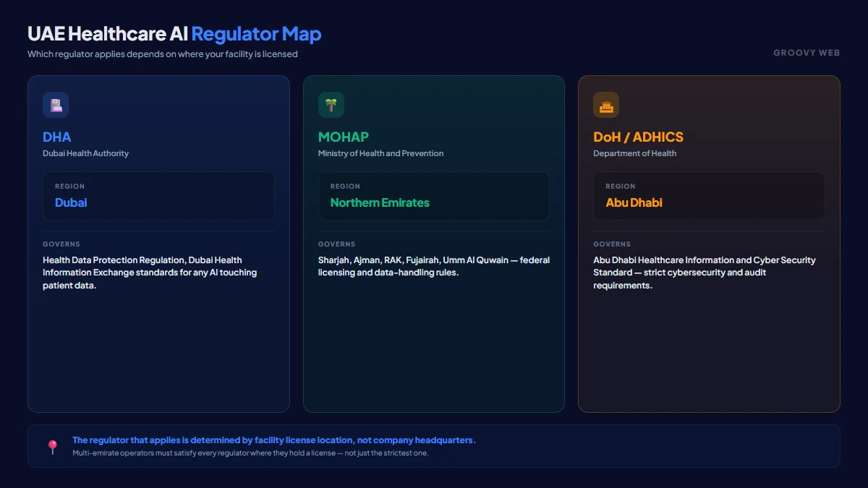Click 'Department of Health' text
The width and height of the screenshot is (868, 488).
pyautogui.click(x=635, y=153)
